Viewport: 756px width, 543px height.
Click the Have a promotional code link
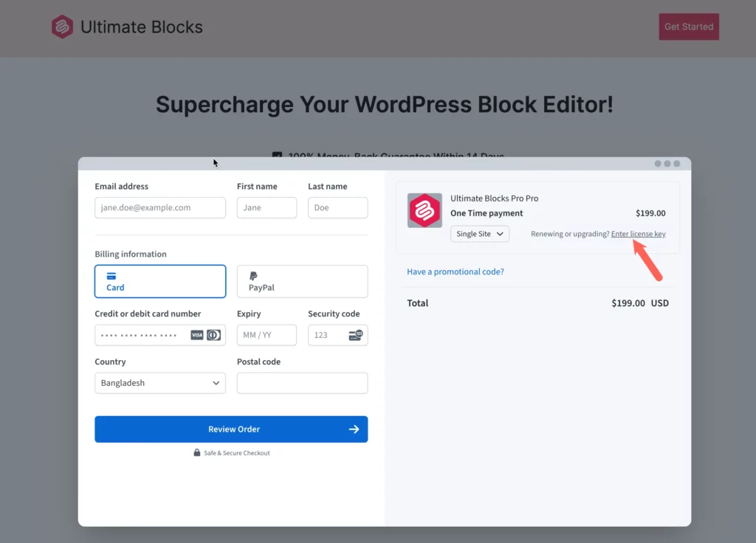click(x=456, y=271)
